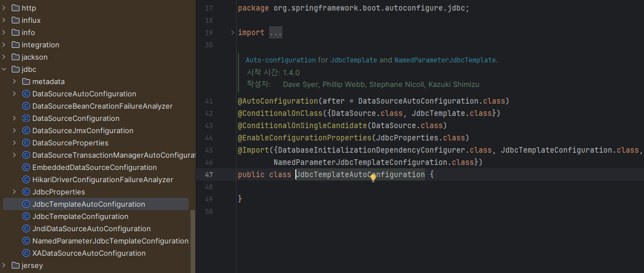This screenshot has height=273, width=644.
Task: Expand the jackson folder chevron
Action: pos(4,57)
